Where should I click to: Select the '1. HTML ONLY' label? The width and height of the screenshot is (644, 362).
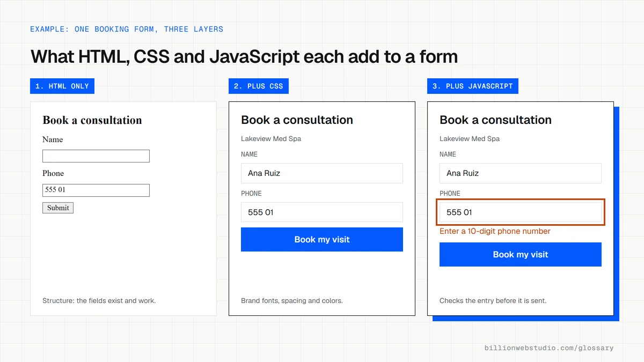pyautogui.click(x=62, y=86)
